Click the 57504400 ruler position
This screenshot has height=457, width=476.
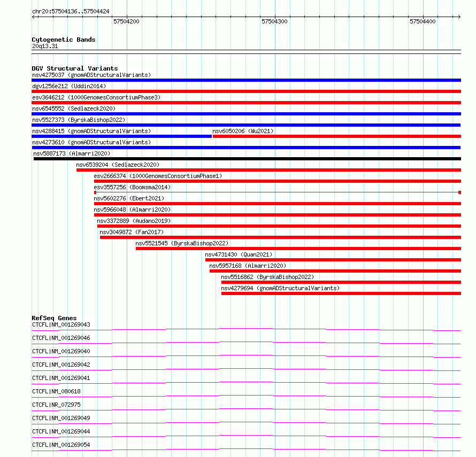tap(423, 21)
